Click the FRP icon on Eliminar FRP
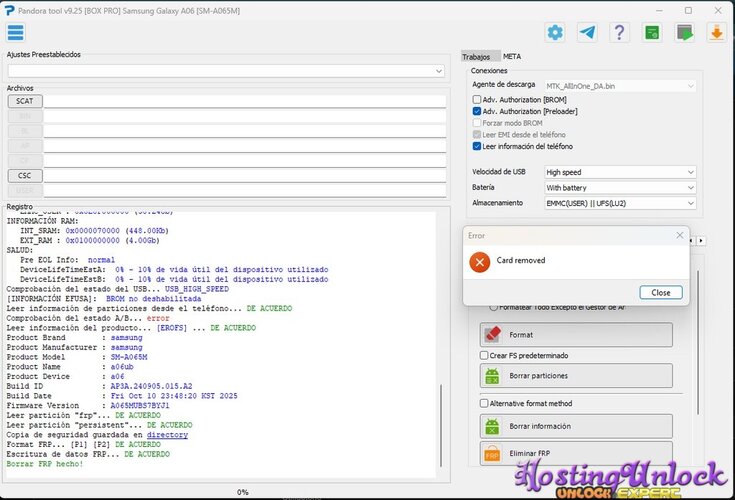 492,454
